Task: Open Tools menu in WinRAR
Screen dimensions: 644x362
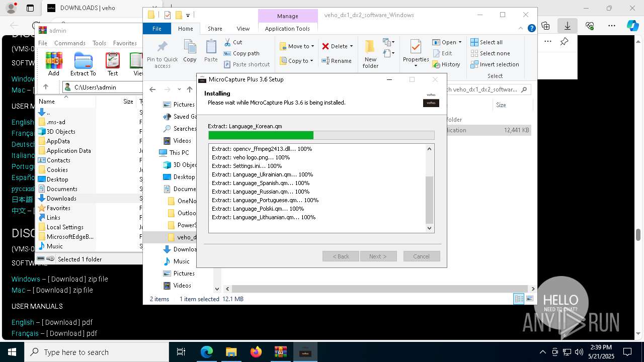Action: (x=99, y=43)
